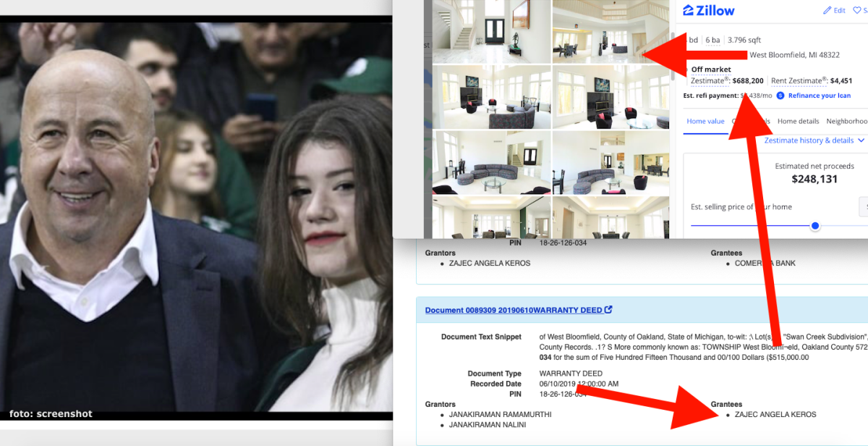This screenshot has height=446, width=868.
Task: Open the photo with glass table and staircase
Action: click(x=492, y=162)
